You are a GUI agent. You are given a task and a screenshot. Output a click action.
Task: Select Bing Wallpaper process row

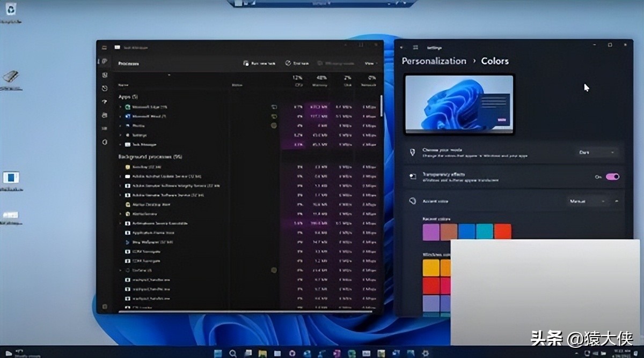click(x=248, y=242)
